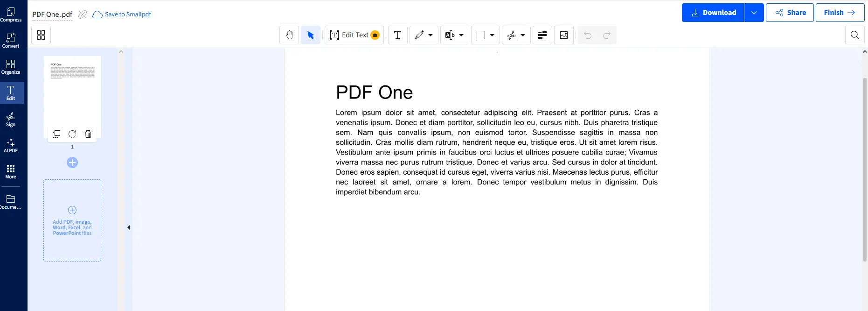Screen dimensions: 868x311
Task: Click the Lorem ipsum paragraph text
Action: (497, 152)
